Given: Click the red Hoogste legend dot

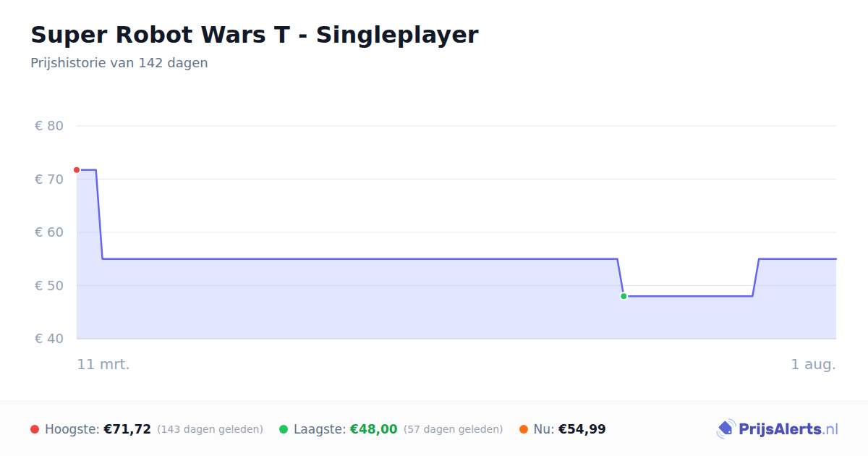Looking at the screenshot, I should (35, 429).
